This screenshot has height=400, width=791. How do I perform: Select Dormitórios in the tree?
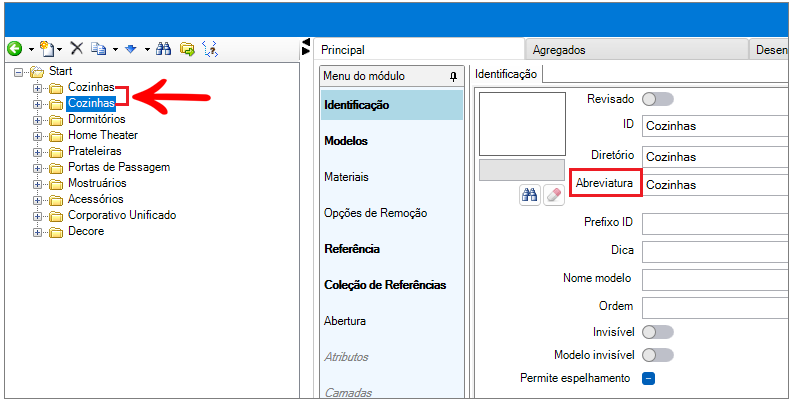(x=96, y=119)
